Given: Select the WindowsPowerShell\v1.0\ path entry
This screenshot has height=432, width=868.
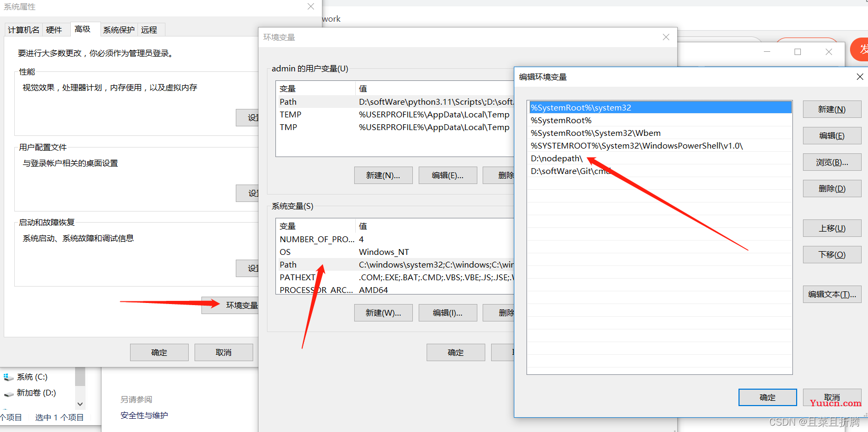Looking at the screenshot, I should 660,145.
